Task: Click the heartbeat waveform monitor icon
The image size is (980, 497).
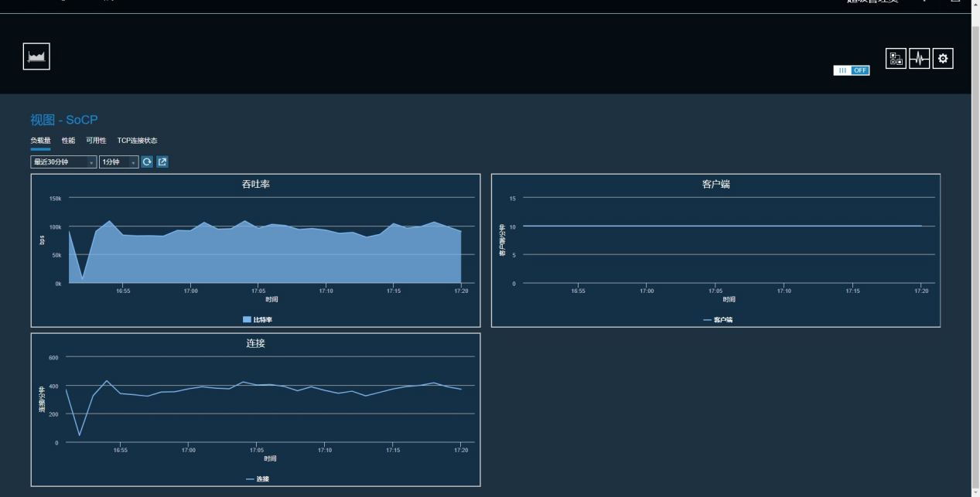Action: (x=919, y=59)
